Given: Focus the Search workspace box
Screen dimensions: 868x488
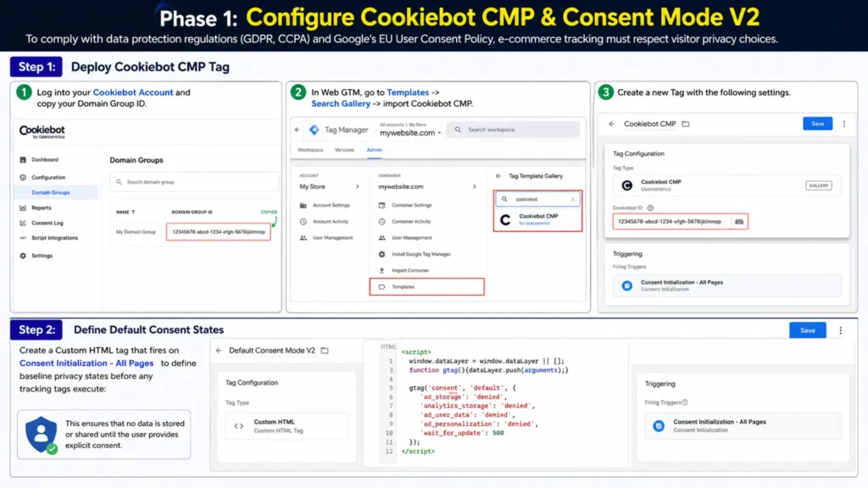Looking at the screenshot, I should [513, 130].
